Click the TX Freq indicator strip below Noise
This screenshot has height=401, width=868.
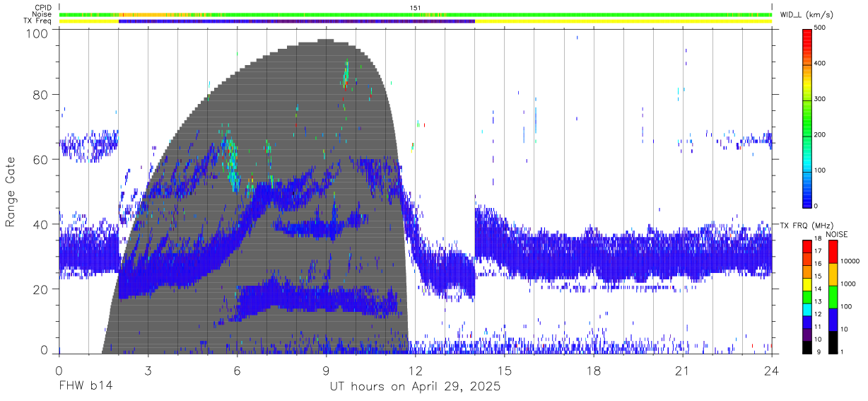point(415,21)
